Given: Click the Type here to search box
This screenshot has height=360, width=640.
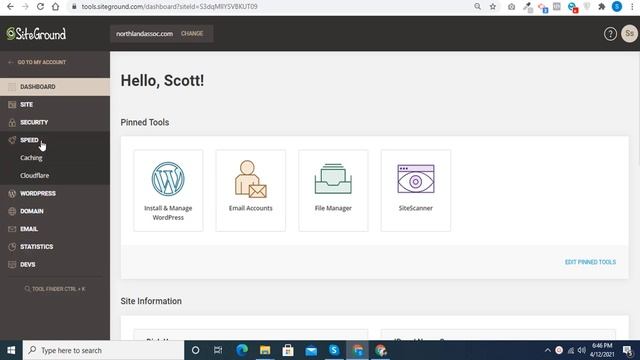Looking at the screenshot, I should tap(103, 350).
